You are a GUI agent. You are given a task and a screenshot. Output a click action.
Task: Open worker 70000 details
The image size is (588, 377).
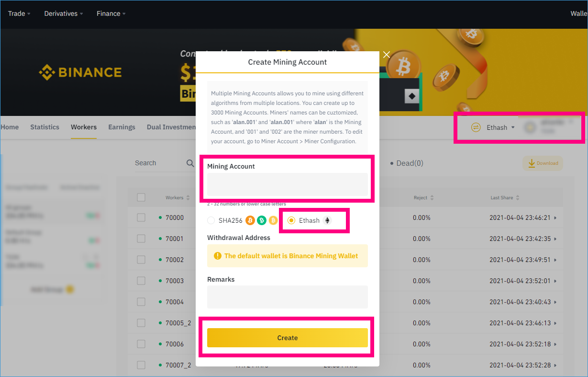pyautogui.click(x=175, y=217)
